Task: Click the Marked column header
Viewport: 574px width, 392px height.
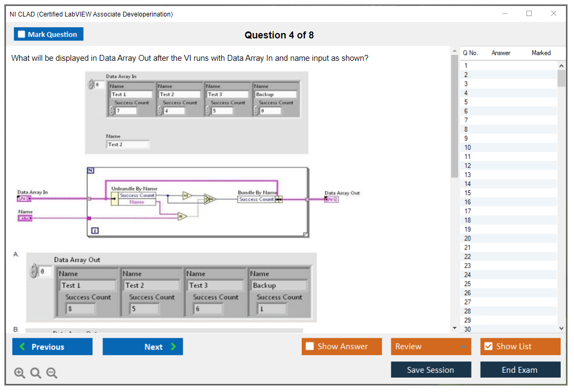Action: [x=541, y=53]
